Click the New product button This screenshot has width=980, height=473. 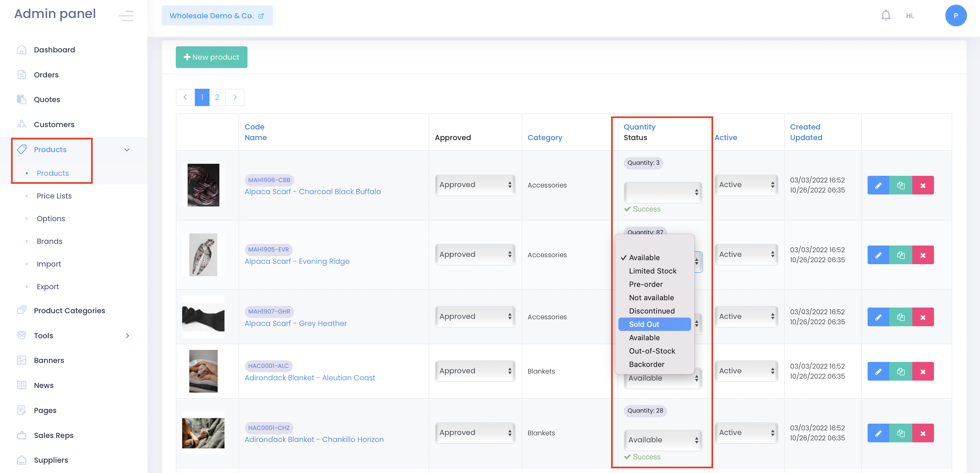point(211,57)
